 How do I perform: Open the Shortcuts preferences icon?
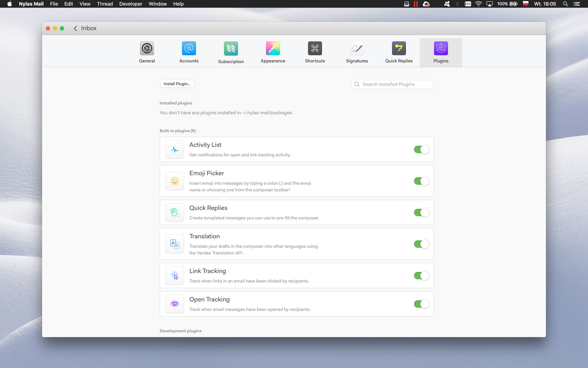[315, 48]
